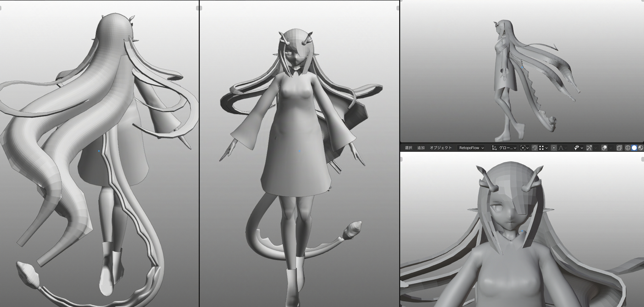644x307 pixels.
Task: Toggle snapping with the magnet icon
Action: 534,148
